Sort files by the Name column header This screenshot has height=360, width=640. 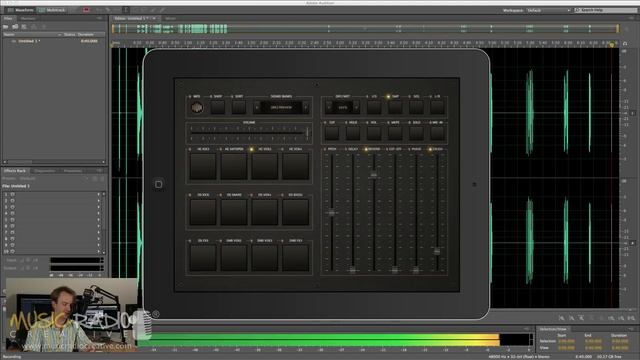click(x=9, y=35)
